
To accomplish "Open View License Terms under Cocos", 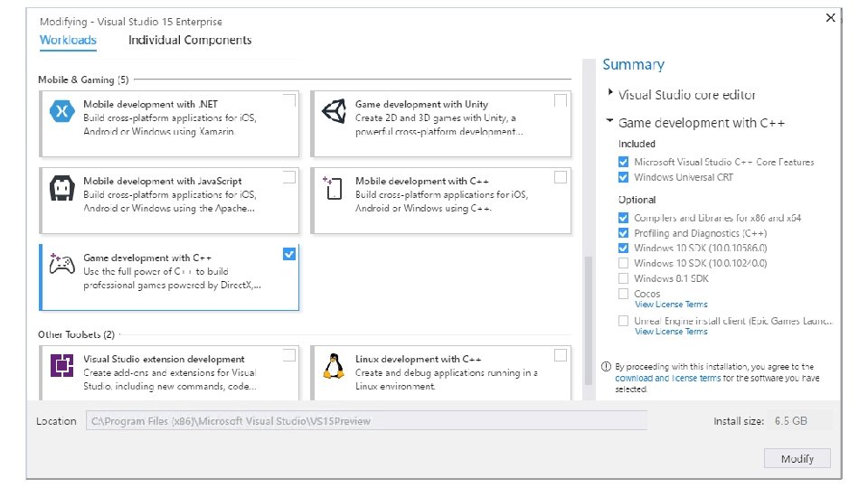I will [671, 305].
